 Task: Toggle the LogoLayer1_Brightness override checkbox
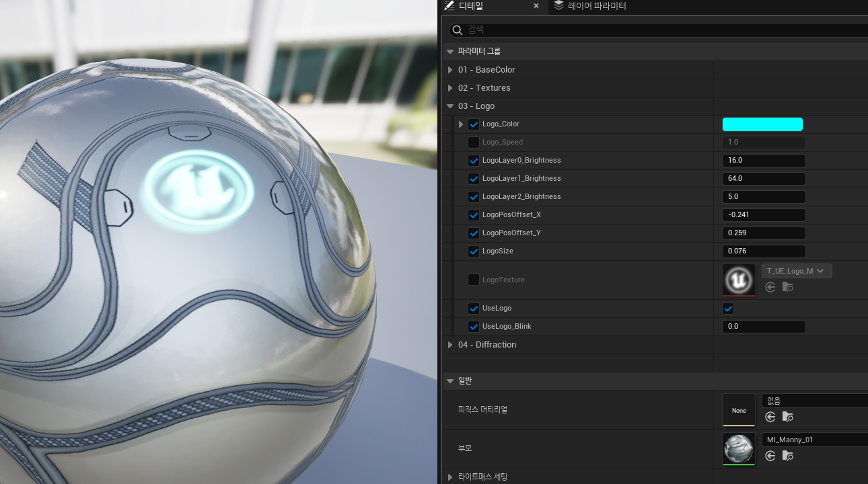pyautogui.click(x=474, y=179)
